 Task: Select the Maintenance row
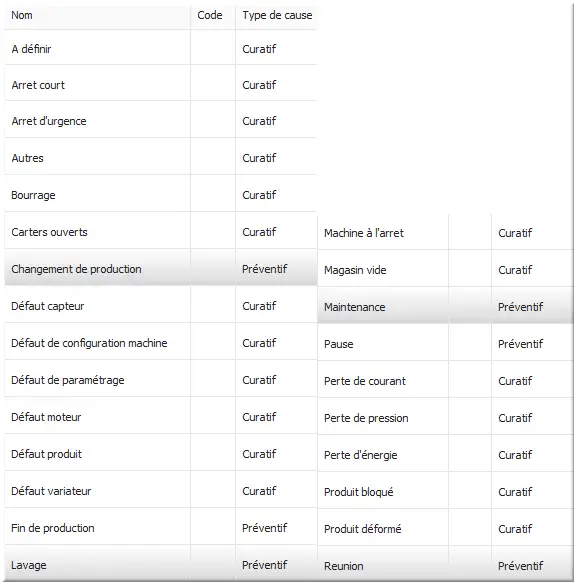coord(445,307)
